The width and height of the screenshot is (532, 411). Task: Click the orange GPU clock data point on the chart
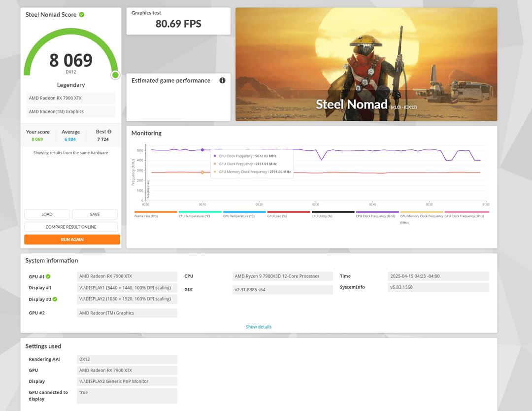pyautogui.click(x=202, y=172)
